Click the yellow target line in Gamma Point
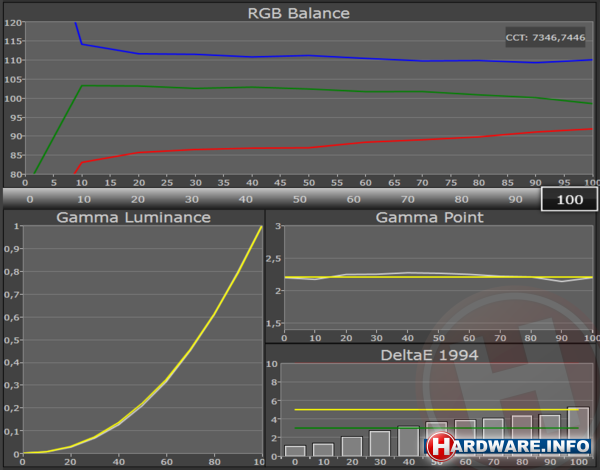Viewport: 600px width, 470px height. (x=439, y=277)
